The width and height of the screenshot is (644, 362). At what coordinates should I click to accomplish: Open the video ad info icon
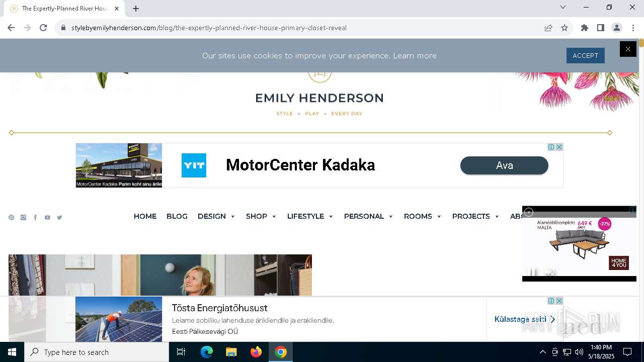pyautogui.click(x=633, y=210)
